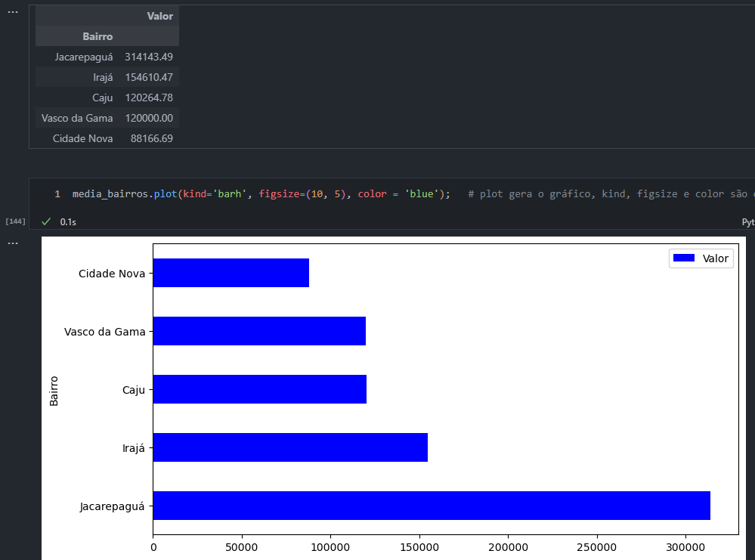Screen dimensions: 755x560
Task: Click the Caju y-axis label in chart
Action: pyautogui.click(x=133, y=390)
